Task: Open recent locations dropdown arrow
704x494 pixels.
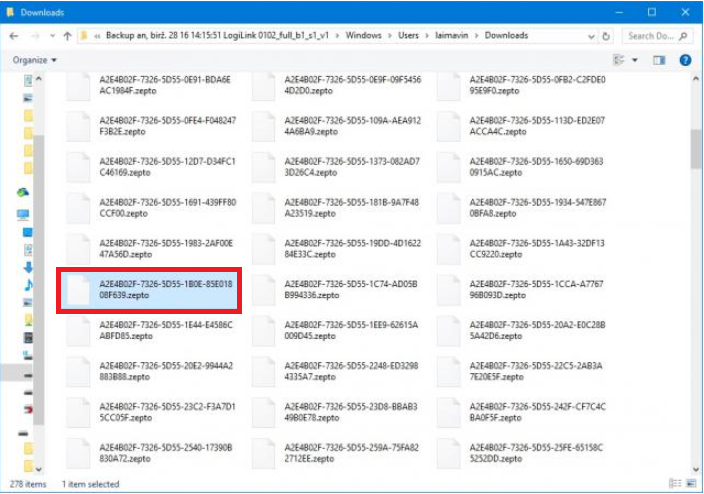Action: coord(51,35)
